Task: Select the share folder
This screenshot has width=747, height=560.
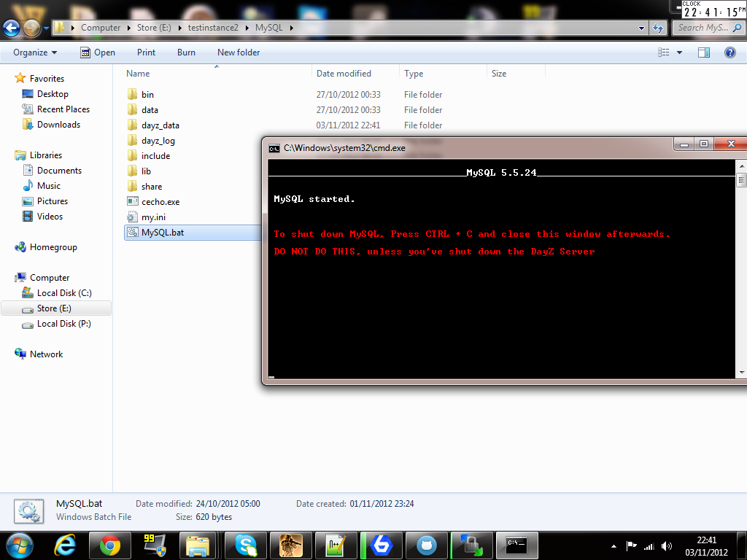Action: [x=152, y=186]
